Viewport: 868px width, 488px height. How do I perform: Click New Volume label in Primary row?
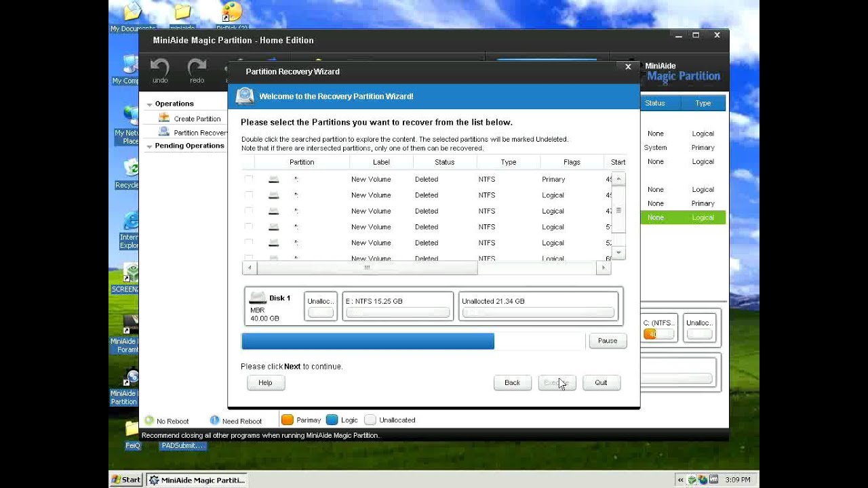371,180
